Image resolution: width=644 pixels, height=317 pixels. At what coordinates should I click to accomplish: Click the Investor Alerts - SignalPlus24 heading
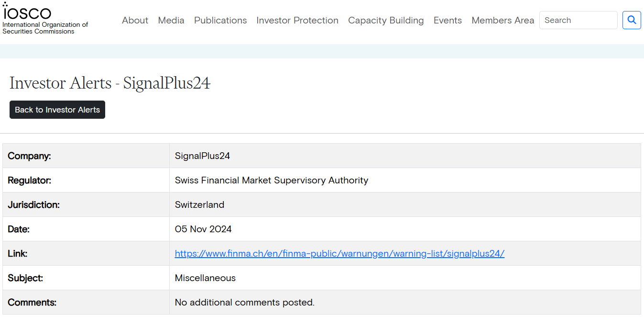tap(110, 83)
